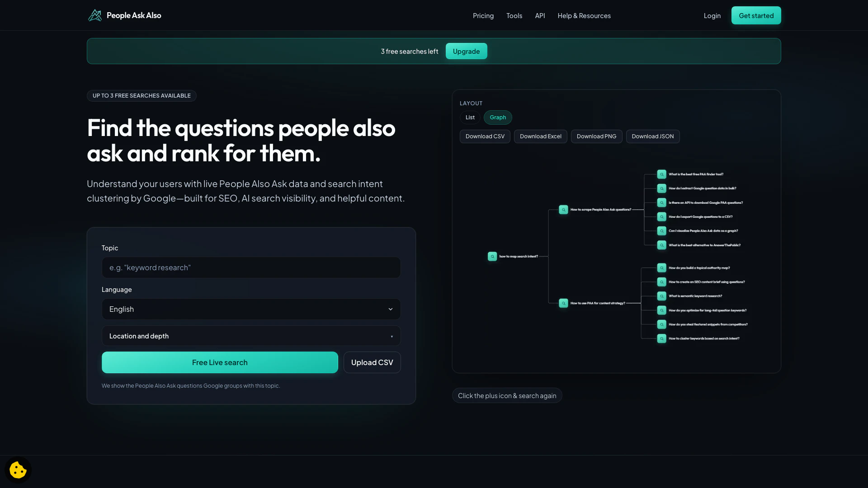The height and width of the screenshot is (488, 868).
Task: Click the Login link
Action: (x=712, y=15)
